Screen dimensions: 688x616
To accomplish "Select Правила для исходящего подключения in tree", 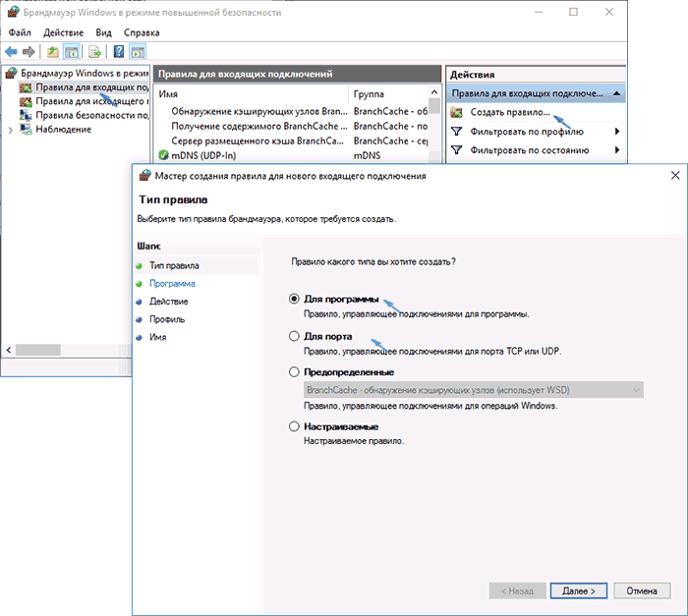I will (92, 101).
